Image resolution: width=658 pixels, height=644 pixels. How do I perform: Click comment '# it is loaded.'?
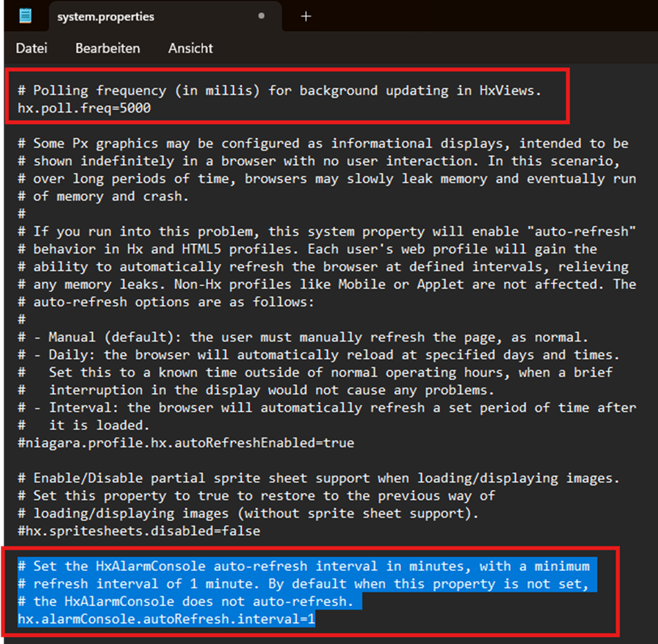[84, 426]
